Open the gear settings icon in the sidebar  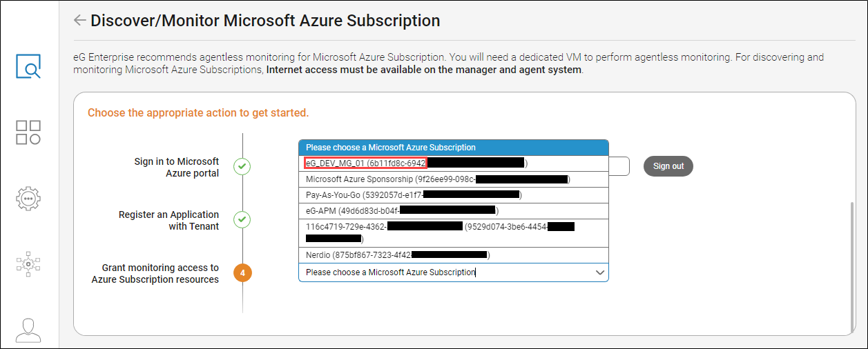click(28, 198)
